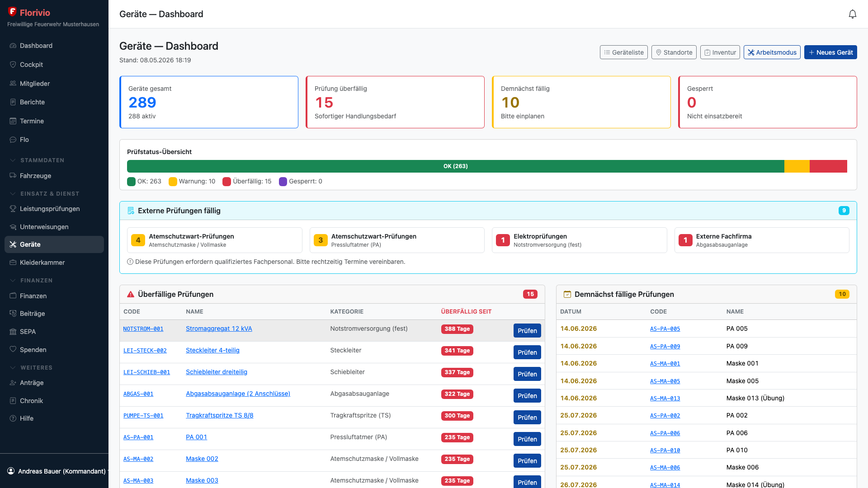The height and width of the screenshot is (488, 868).
Task: Collapse the WEITERES sidebar section
Action: click(x=31, y=368)
